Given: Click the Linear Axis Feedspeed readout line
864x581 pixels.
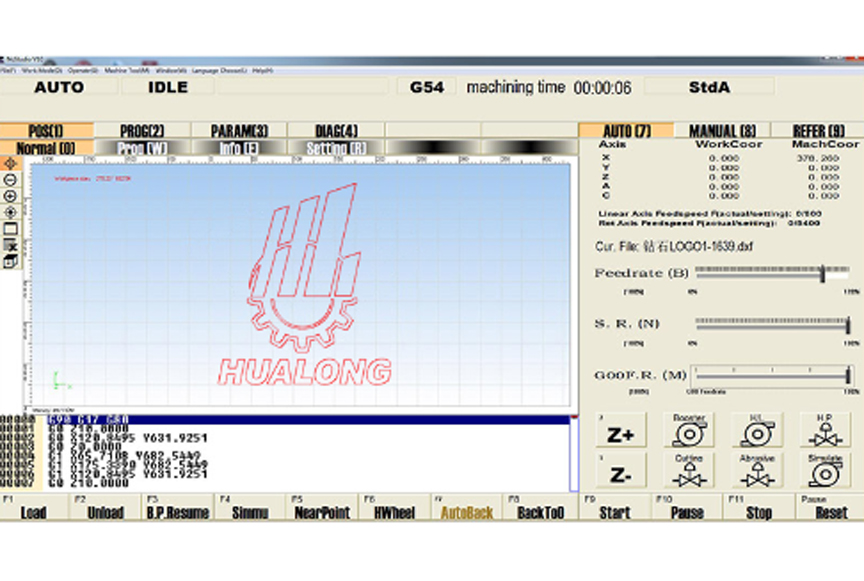Looking at the screenshot, I should point(710,213).
